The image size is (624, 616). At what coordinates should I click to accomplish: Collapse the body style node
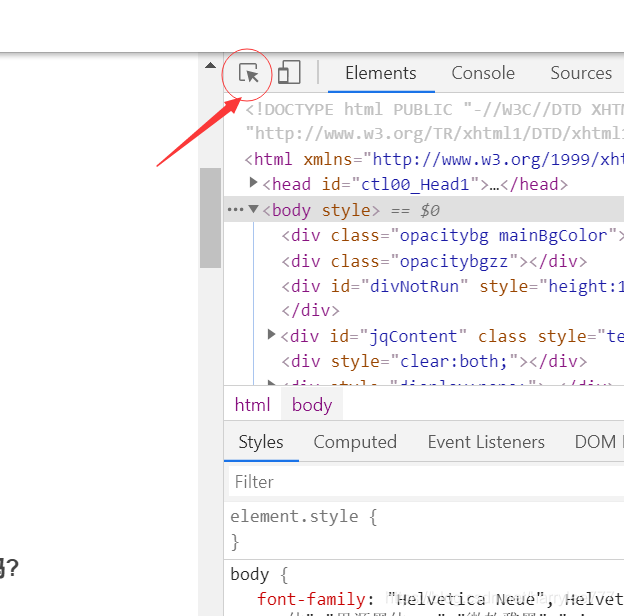pos(253,209)
